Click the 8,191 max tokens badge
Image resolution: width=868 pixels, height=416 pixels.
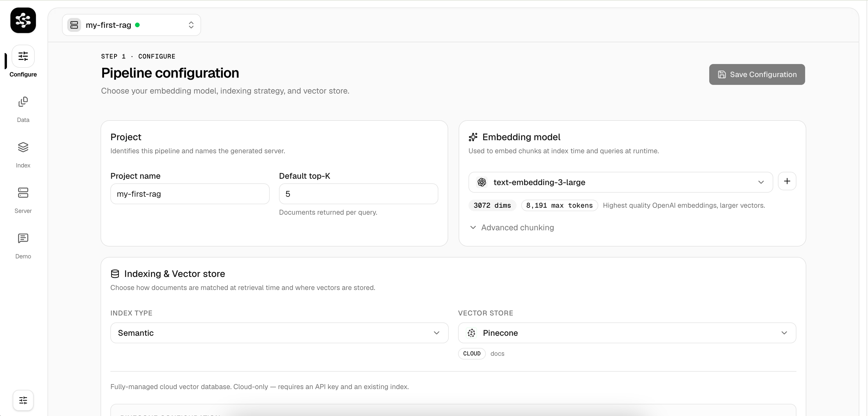click(559, 205)
